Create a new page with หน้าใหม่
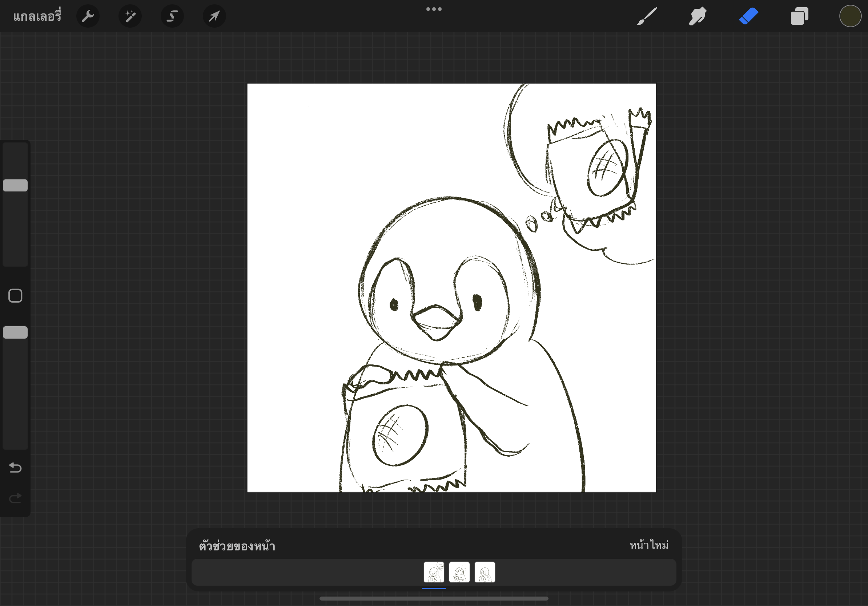868x606 pixels. [x=649, y=545]
